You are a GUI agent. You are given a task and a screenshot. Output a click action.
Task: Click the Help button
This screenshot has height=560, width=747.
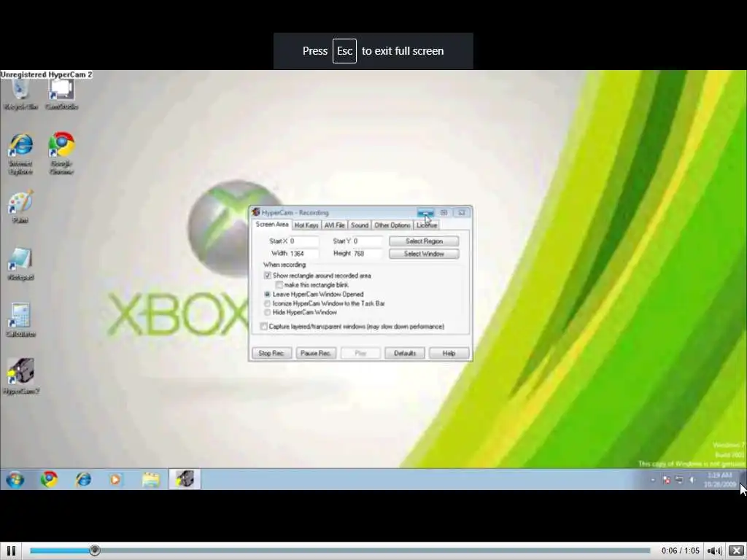(449, 353)
